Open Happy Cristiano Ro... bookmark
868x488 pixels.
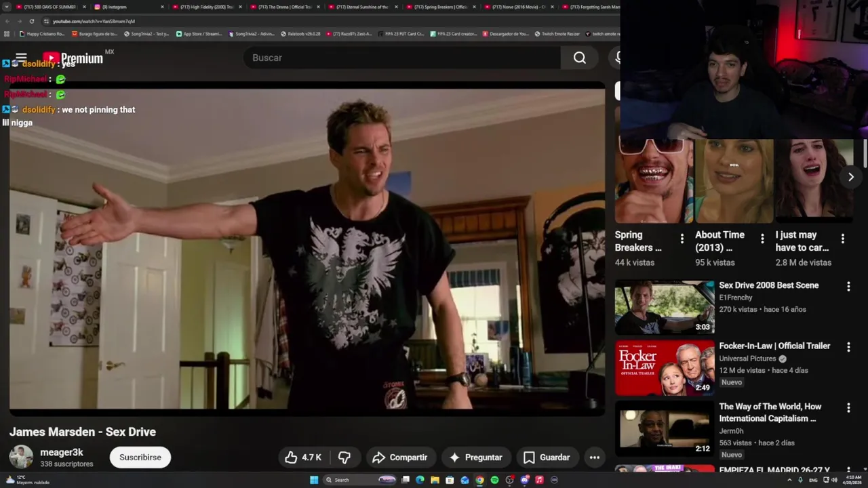pyautogui.click(x=41, y=34)
